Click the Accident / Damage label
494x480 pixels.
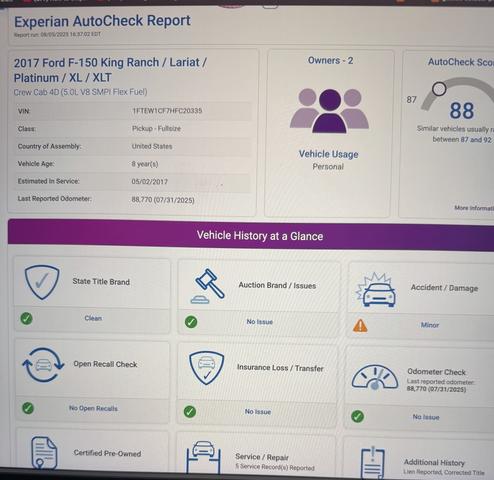point(444,288)
